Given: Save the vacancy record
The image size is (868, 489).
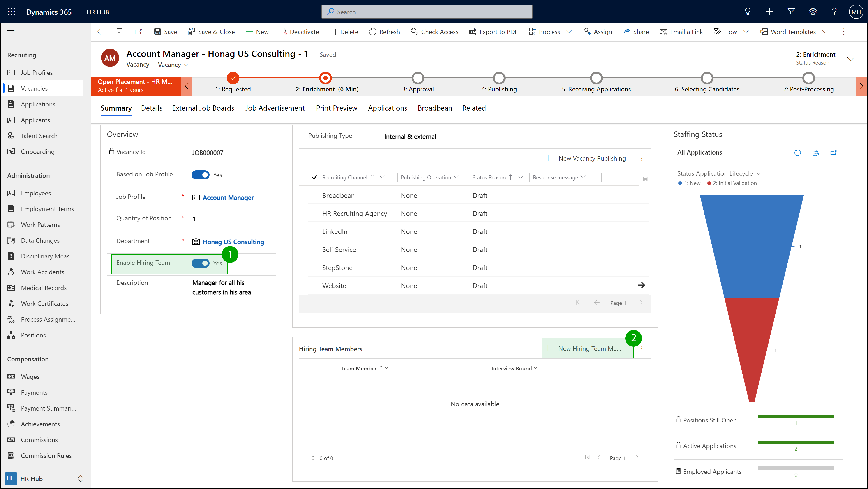Looking at the screenshot, I should pyautogui.click(x=165, y=32).
